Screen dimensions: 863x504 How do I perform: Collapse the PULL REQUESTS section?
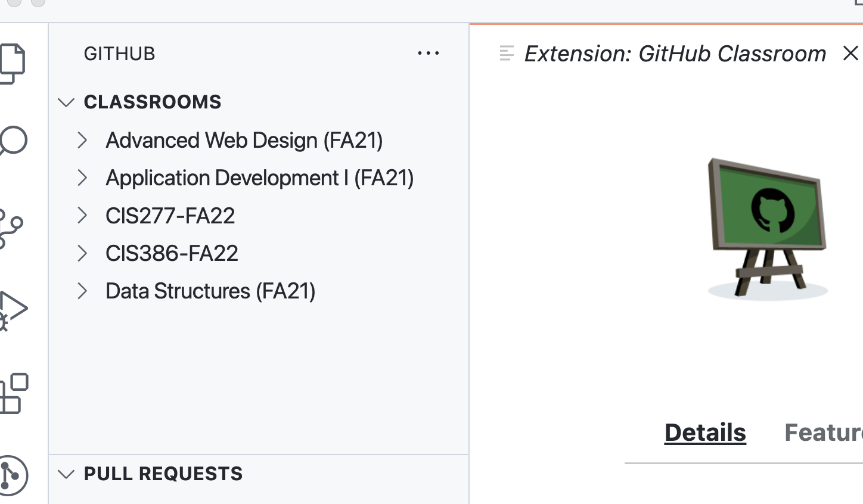point(66,474)
